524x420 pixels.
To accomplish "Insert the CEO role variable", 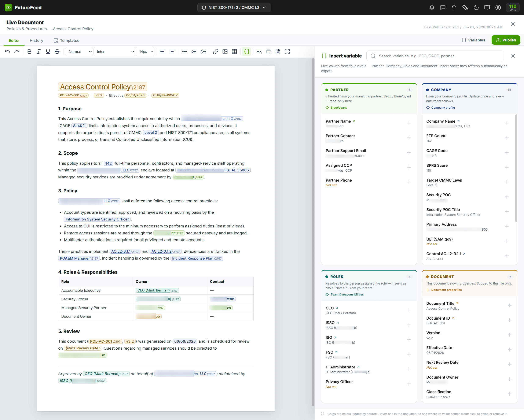I will point(409,310).
